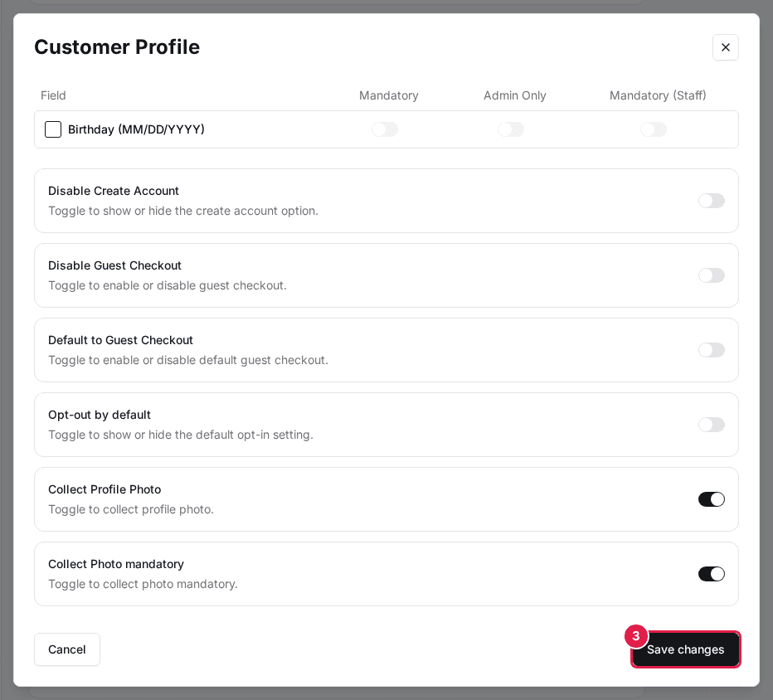Click the Collect Profile Photo title
Image resolution: width=773 pixels, height=700 pixels.
105,489
